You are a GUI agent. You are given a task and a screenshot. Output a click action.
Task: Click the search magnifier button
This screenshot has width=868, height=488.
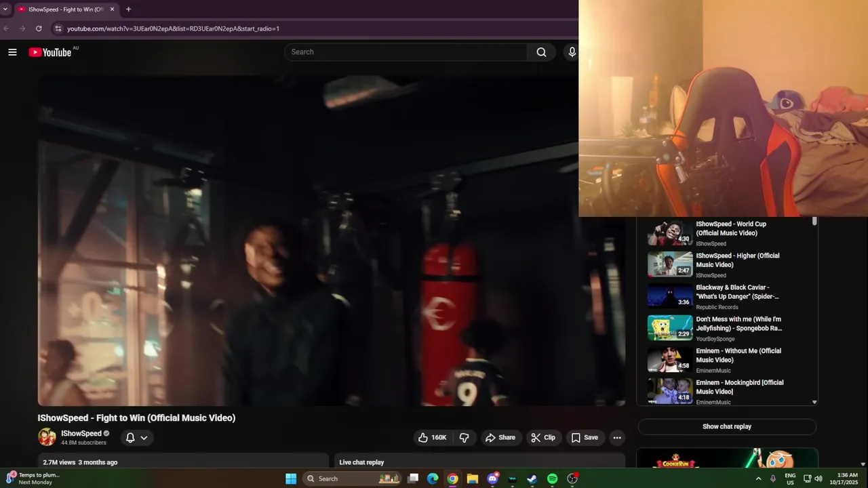pos(541,52)
